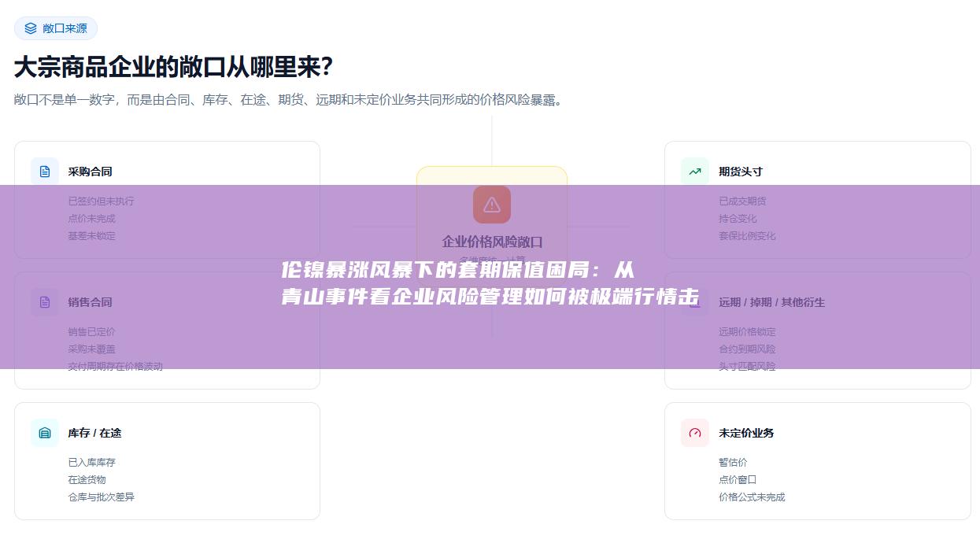980x554 pixels.
Task: Select 点价窗口 line
Action: pyautogui.click(x=738, y=479)
